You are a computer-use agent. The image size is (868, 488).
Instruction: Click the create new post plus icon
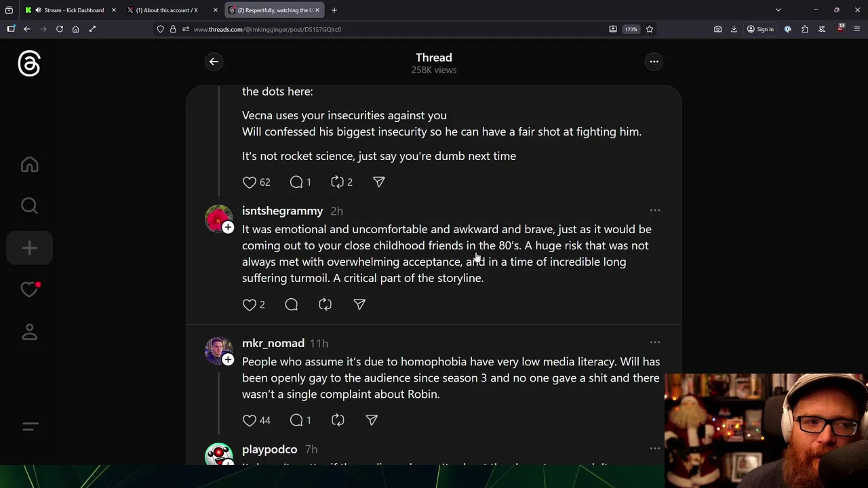pyautogui.click(x=29, y=248)
